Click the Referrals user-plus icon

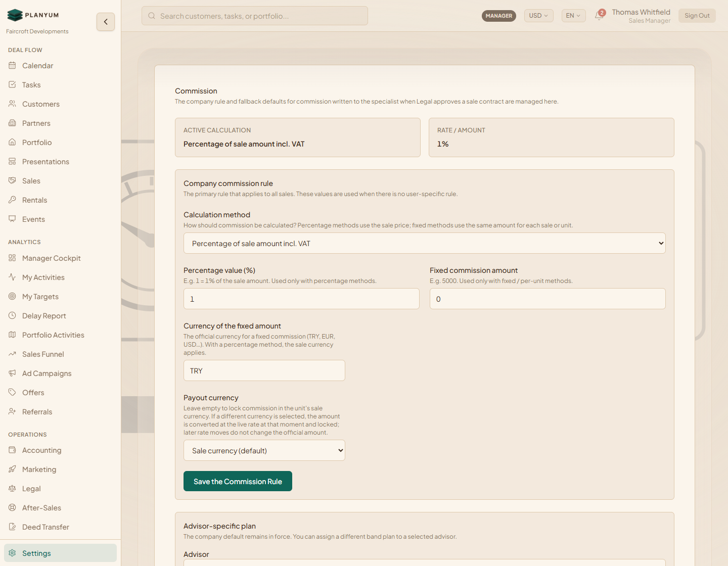[12, 412]
